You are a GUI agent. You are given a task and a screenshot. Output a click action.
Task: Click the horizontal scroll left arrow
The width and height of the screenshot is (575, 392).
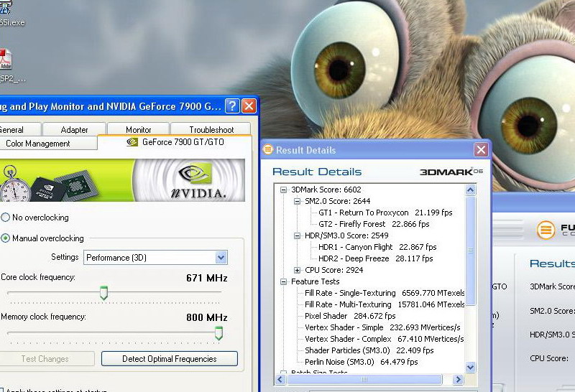(x=280, y=380)
